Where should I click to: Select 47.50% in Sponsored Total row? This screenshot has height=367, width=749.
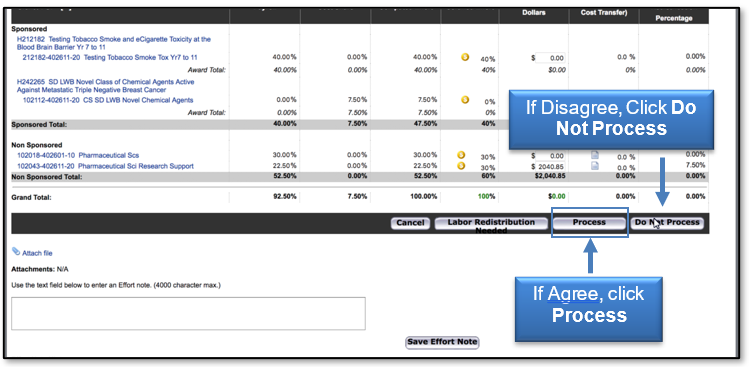coord(425,124)
